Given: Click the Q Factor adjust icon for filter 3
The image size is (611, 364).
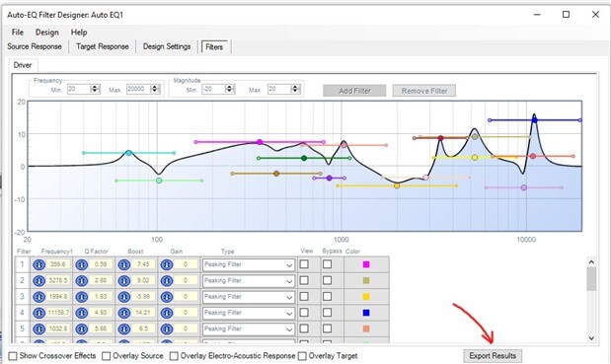Looking at the screenshot, I should click(82, 297).
